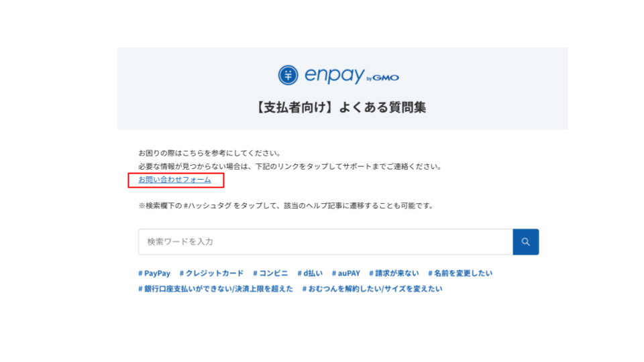Click the 必要な情報が見つからない場合は sentence

(x=290, y=166)
